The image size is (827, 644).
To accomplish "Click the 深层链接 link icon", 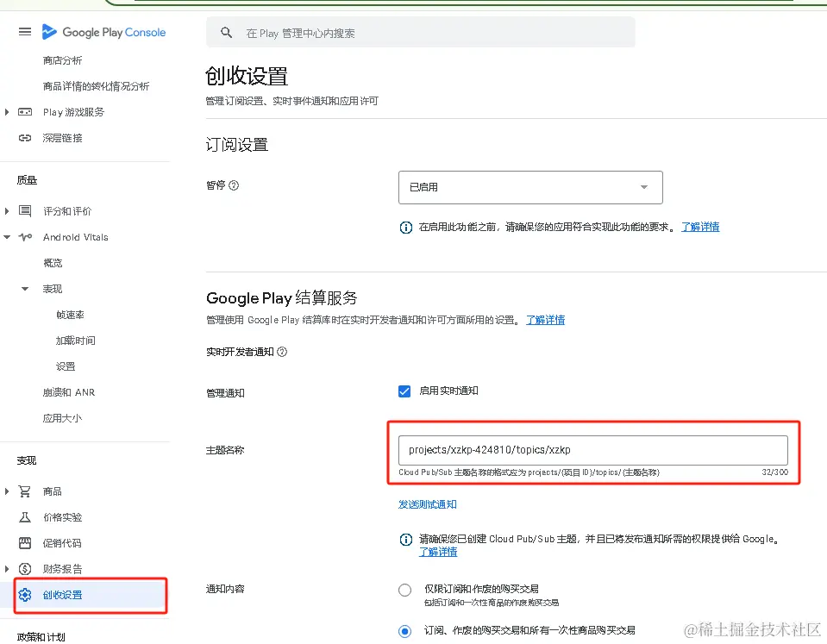I will pos(25,138).
